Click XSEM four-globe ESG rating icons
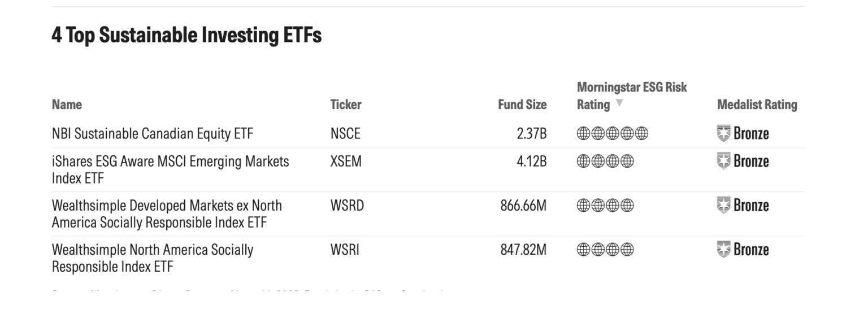The height and width of the screenshot is (314, 868). 605,162
